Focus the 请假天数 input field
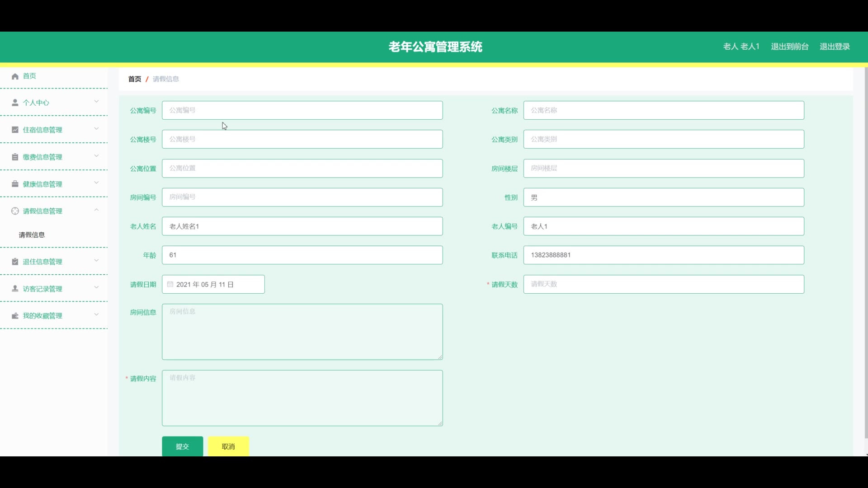The width and height of the screenshot is (868, 488). click(x=663, y=284)
